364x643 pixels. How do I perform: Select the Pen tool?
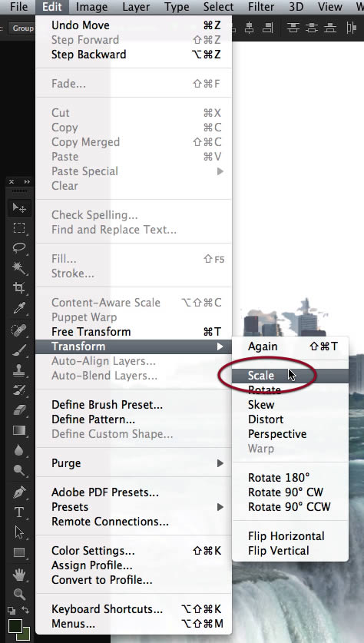19,492
